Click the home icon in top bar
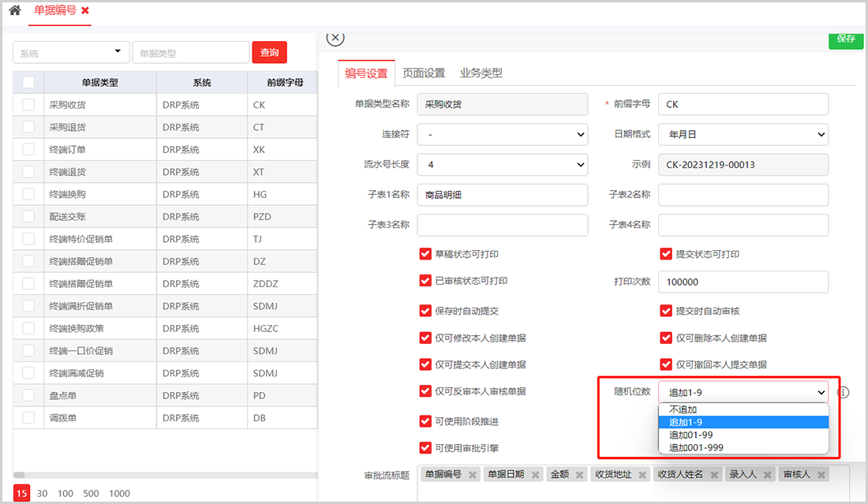The image size is (868, 504). tap(14, 11)
